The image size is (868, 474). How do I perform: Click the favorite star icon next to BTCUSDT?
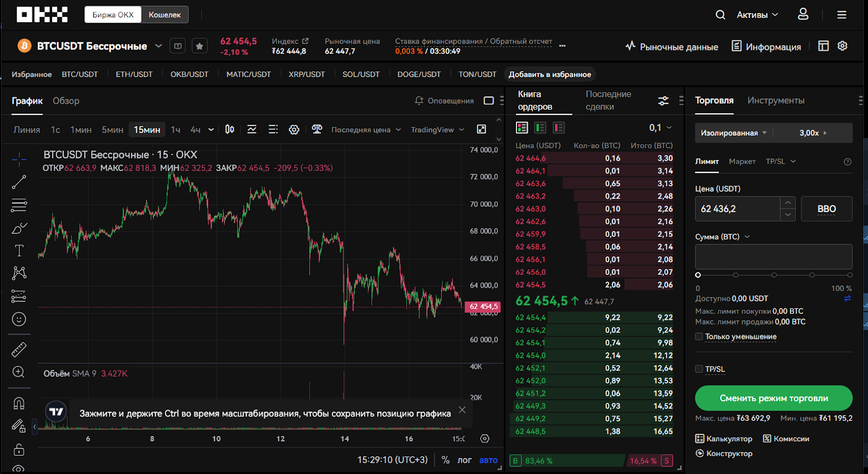(199, 47)
